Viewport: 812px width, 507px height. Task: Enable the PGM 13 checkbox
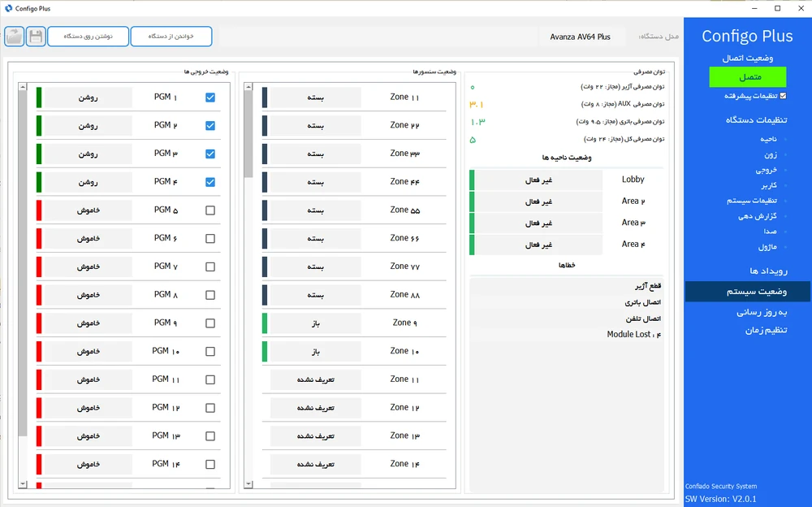210,436
